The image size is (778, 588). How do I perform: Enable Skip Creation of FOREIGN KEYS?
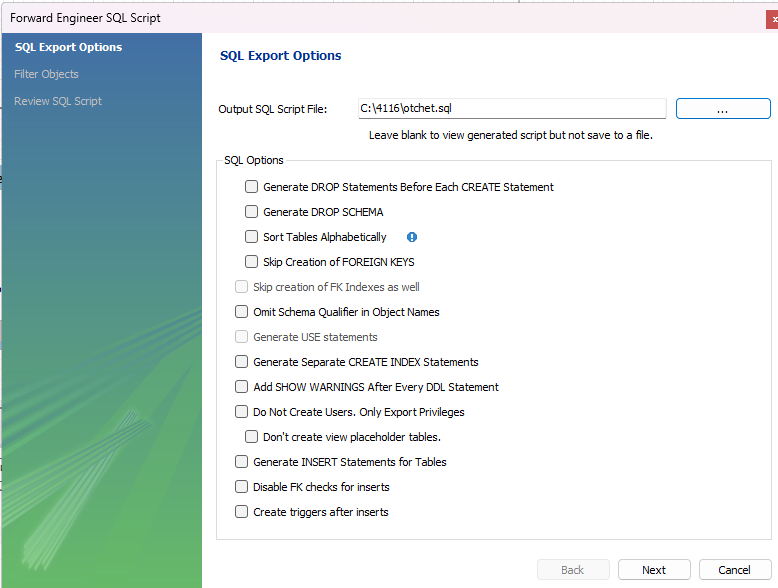point(252,261)
